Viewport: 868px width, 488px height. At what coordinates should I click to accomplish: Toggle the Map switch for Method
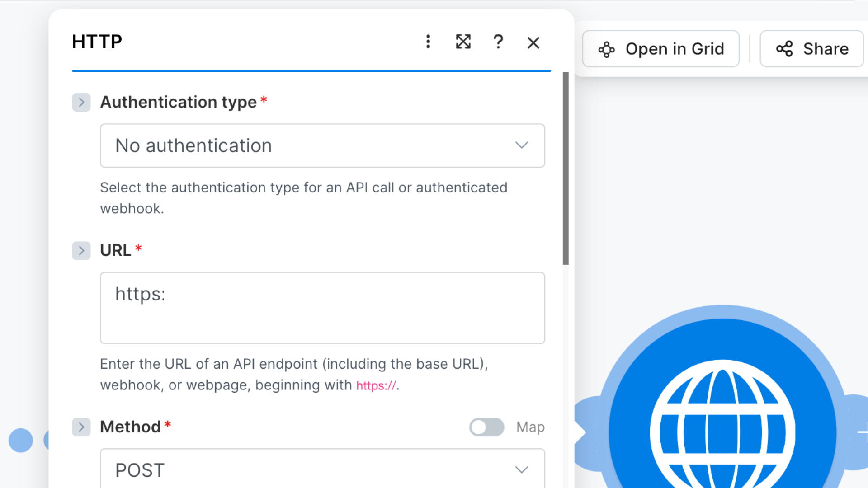coord(486,427)
